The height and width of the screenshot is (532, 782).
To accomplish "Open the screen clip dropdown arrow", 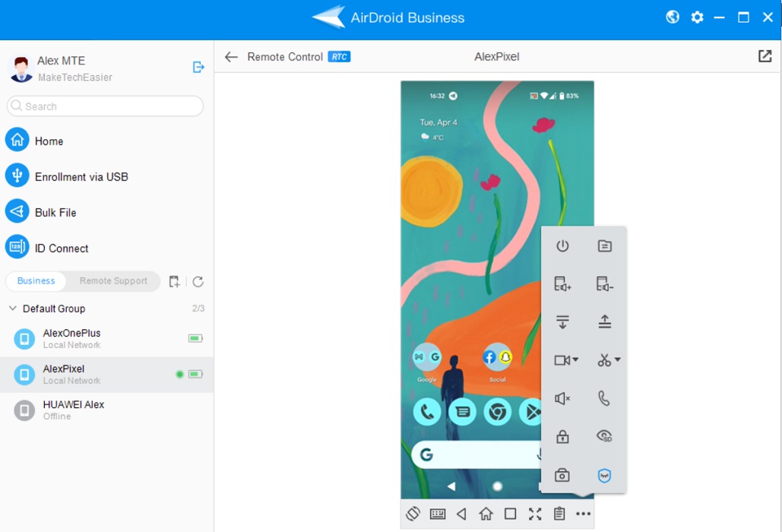I will click(617, 359).
